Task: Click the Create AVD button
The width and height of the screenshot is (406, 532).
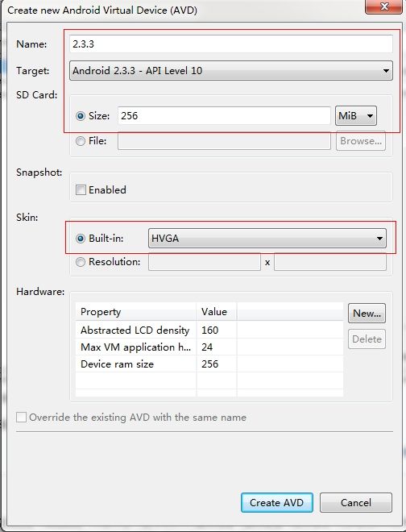Action: [277, 502]
